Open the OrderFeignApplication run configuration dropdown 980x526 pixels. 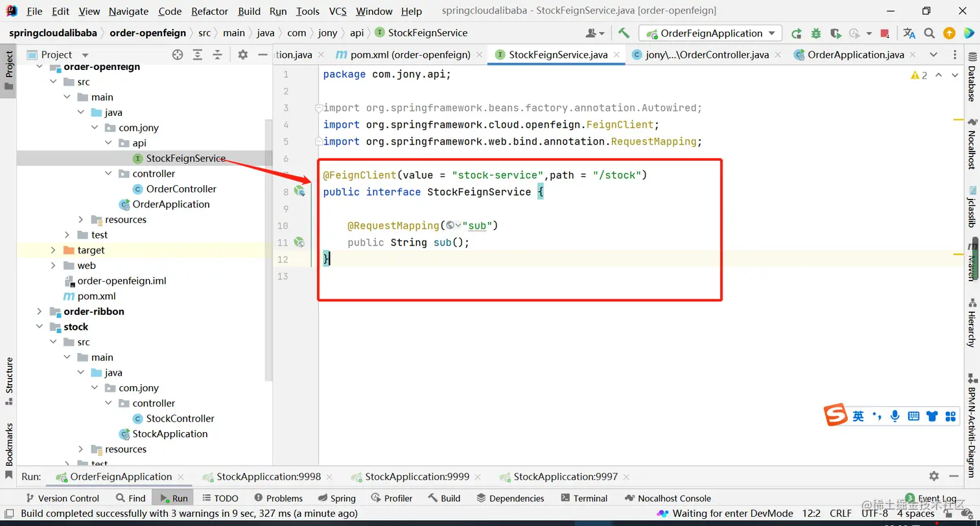point(710,33)
